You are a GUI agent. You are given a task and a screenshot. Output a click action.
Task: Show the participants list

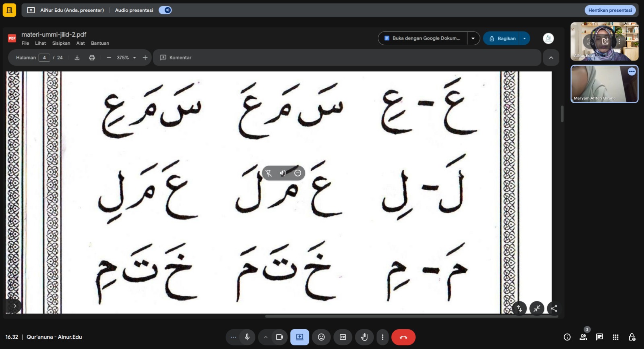tap(583, 337)
